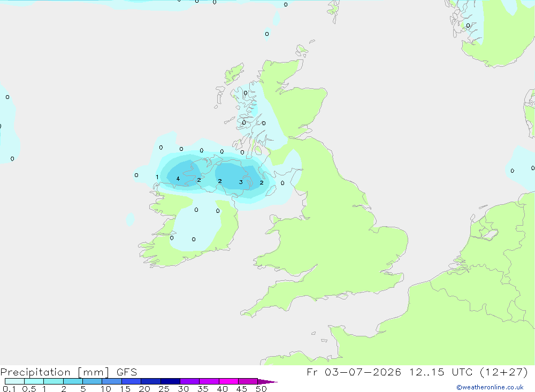Open the weatheronline.co.uk copyright link

pos(490,387)
